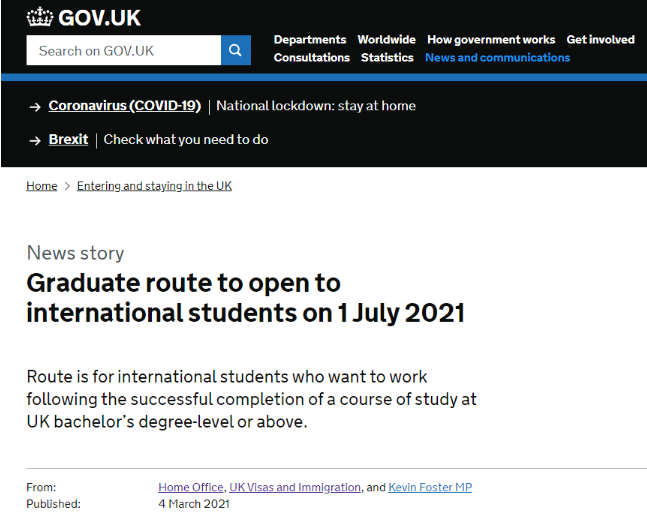Open the Brexit link
This screenshot has height=525, width=647.
coord(68,140)
